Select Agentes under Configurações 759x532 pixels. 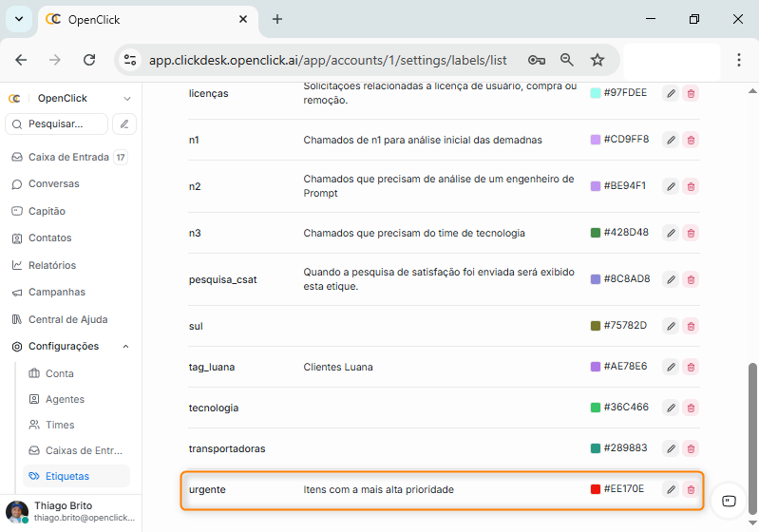pyautogui.click(x=65, y=399)
